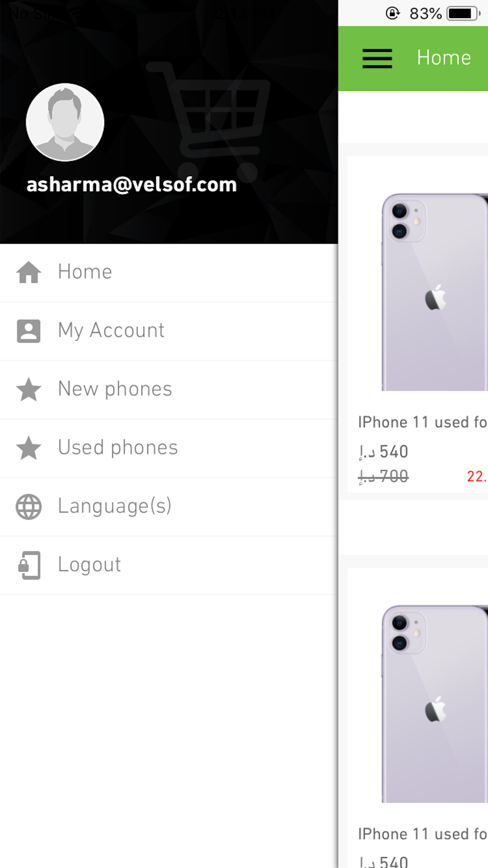
Task: Open Language(s) settings
Action: point(169,507)
